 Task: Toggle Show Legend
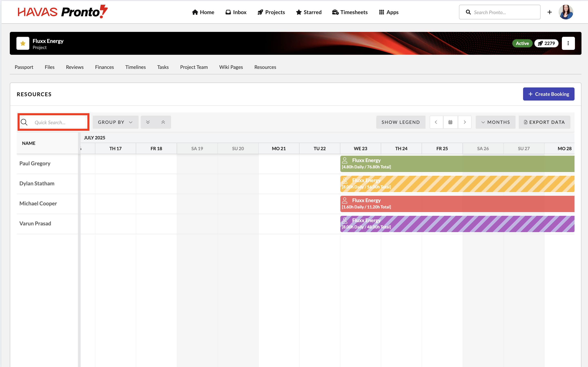(401, 122)
